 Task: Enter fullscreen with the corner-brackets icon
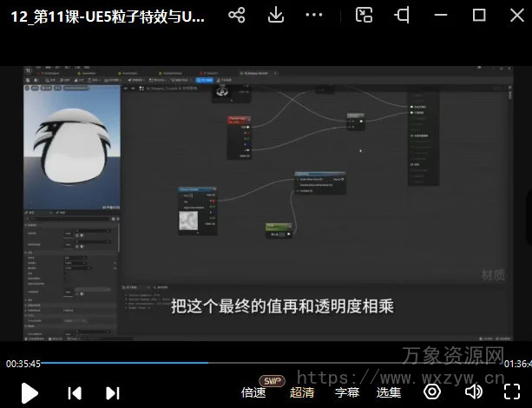coord(512,392)
